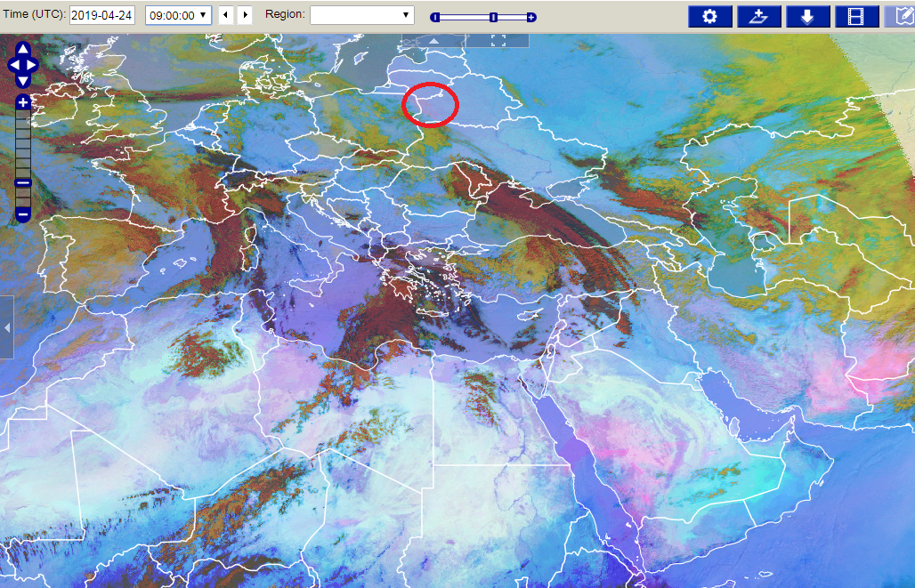Click the opacity slider left end
915x588 pixels.
(434, 18)
